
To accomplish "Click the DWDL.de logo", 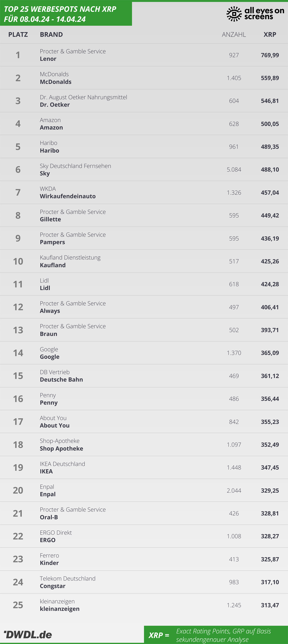I will (28, 634).
